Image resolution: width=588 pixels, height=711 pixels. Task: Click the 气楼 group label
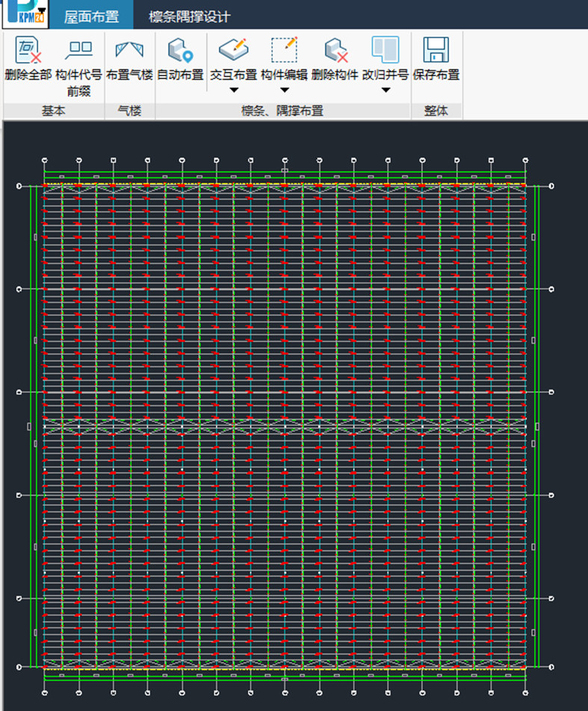click(x=129, y=111)
